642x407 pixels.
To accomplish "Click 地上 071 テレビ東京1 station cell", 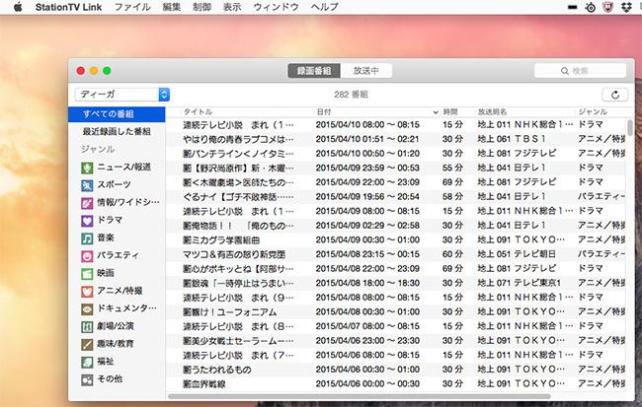I will pyautogui.click(x=519, y=283).
